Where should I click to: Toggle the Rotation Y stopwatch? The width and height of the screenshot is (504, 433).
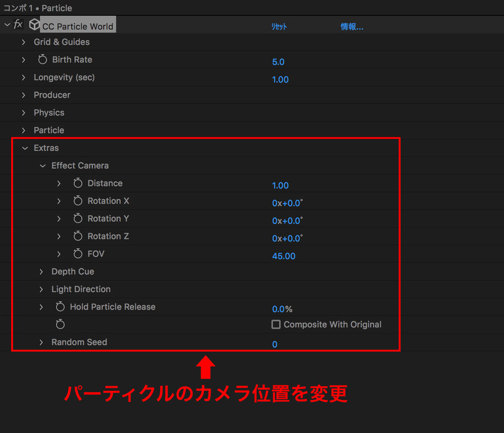point(78,218)
